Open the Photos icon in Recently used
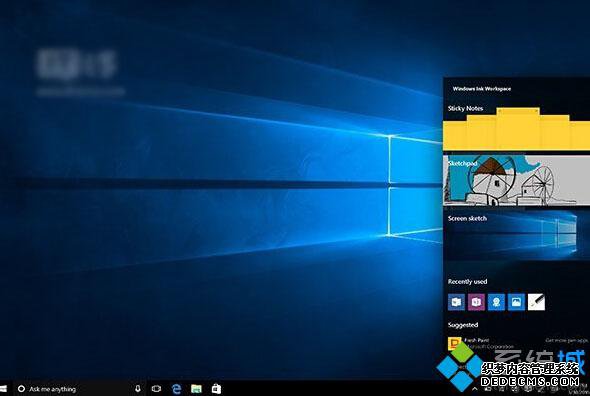 [516, 302]
